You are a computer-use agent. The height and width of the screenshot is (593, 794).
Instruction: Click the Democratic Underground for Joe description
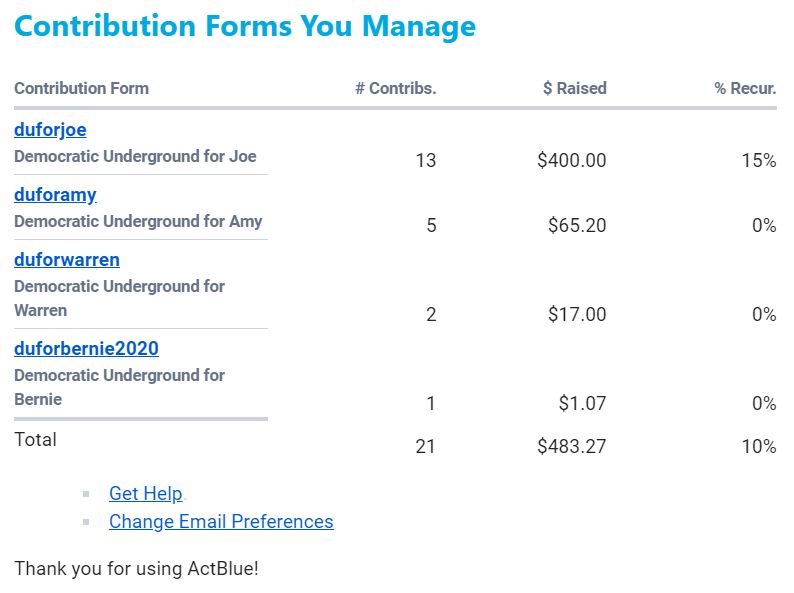click(135, 156)
